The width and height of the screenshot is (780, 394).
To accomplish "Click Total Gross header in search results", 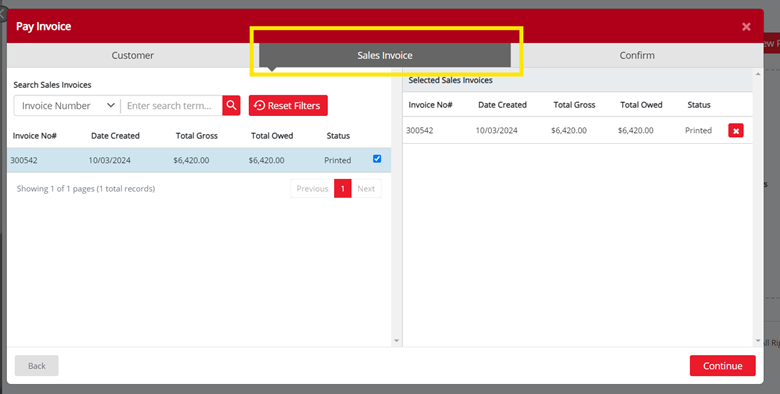I will click(x=196, y=136).
